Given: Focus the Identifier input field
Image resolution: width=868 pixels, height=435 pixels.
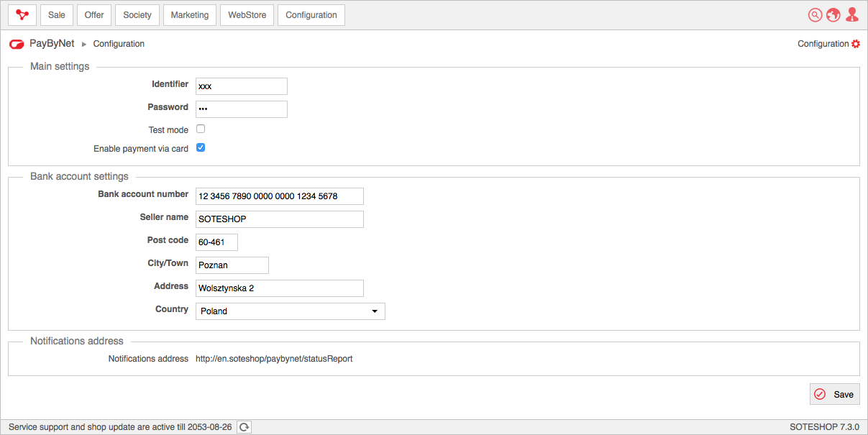Looking at the screenshot, I should [242, 86].
